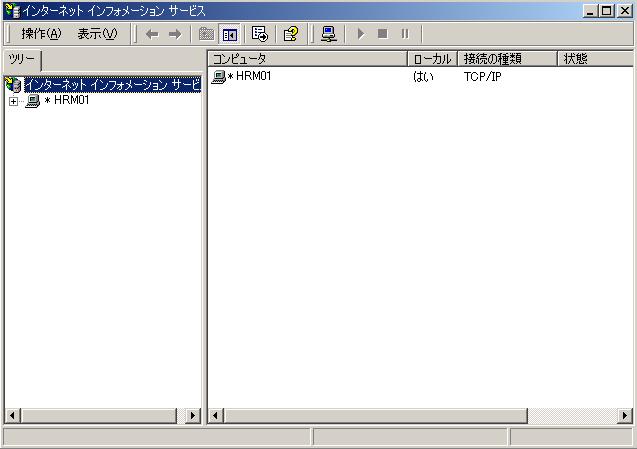Screen dimensions: 637x449
Task: Open the 操作(A) menu
Action: tap(41, 34)
